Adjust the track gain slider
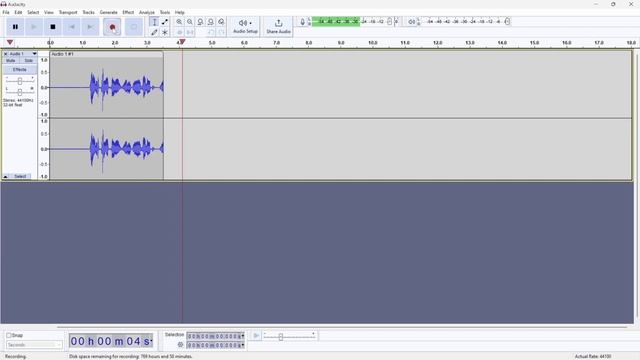Viewport: 640px width, 360px height. point(20,81)
